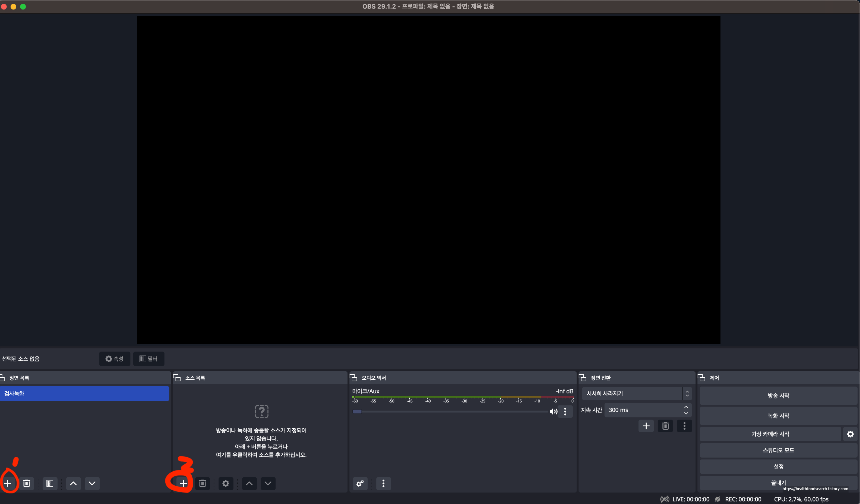Click 녹화 시작 button
Screen dimensions: 860x504
[778, 416]
